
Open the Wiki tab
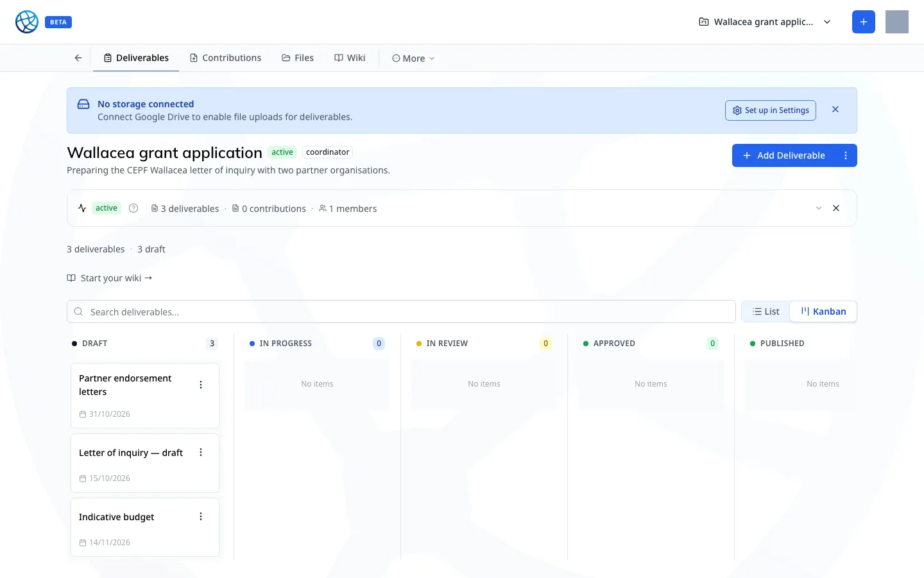(350, 58)
